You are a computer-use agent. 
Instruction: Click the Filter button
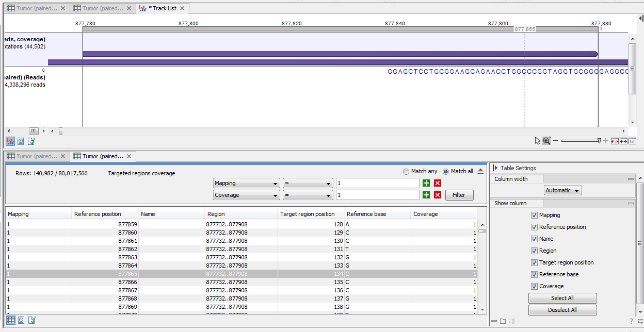[459, 195]
